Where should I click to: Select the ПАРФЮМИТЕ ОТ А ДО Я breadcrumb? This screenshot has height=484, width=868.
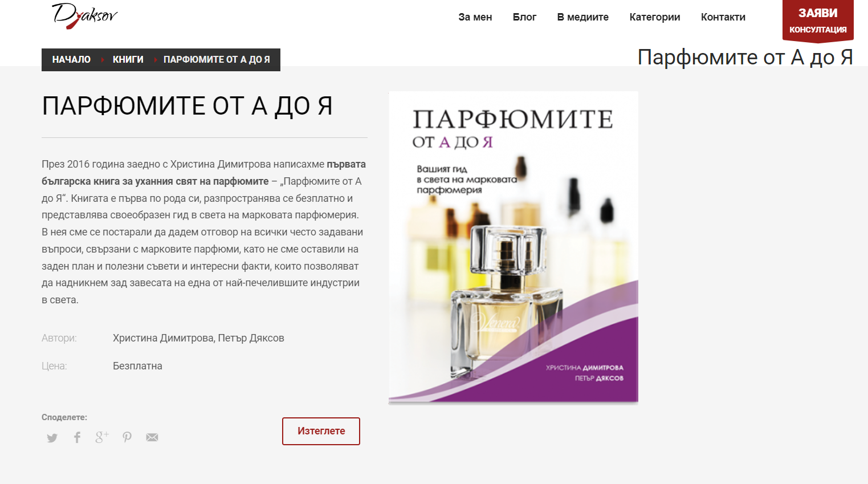click(217, 60)
